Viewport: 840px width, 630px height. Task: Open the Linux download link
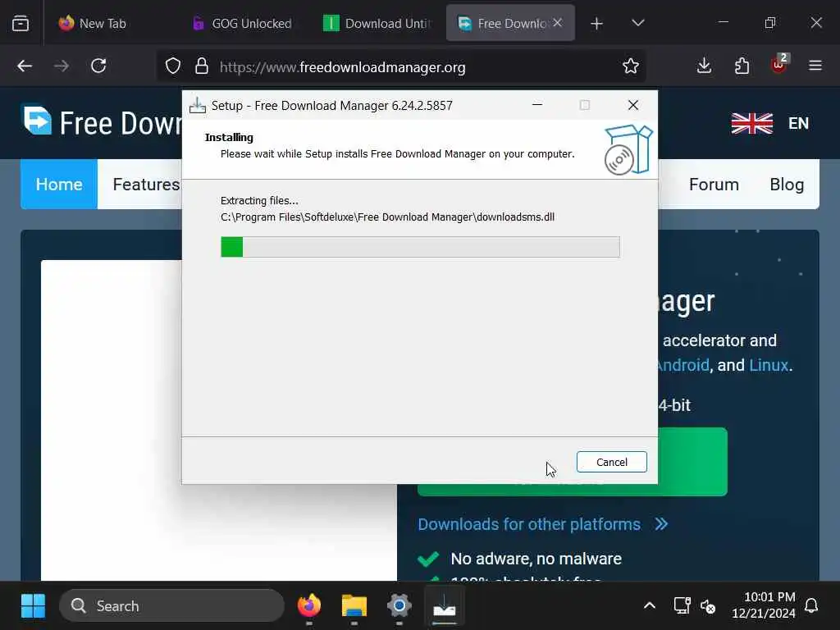point(769,365)
